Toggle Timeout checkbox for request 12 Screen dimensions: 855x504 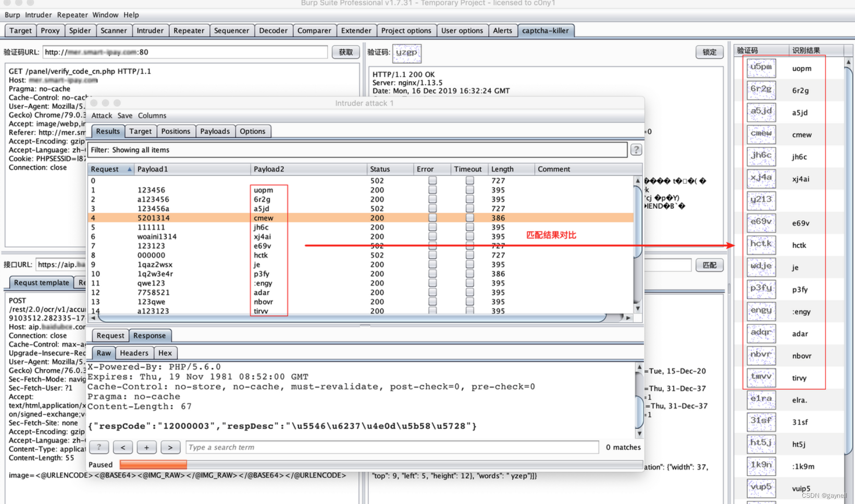(470, 293)
